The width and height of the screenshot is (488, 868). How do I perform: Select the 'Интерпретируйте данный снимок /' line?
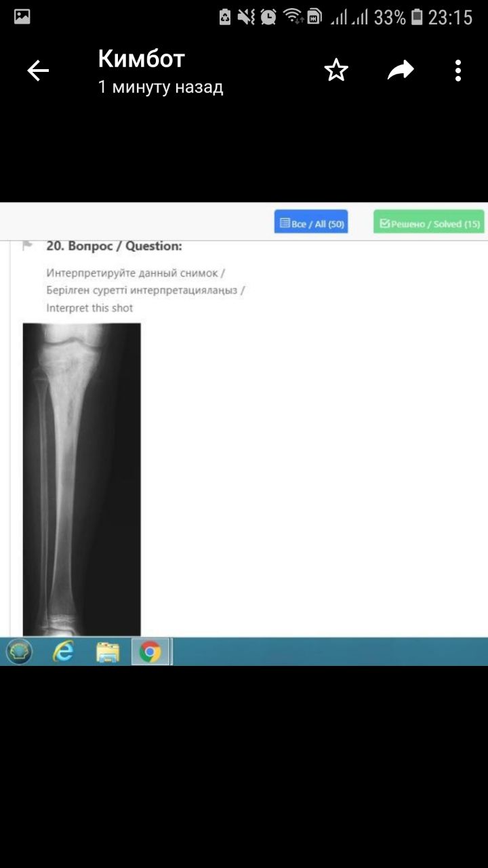pyautogui.click(x=136, y=273)
